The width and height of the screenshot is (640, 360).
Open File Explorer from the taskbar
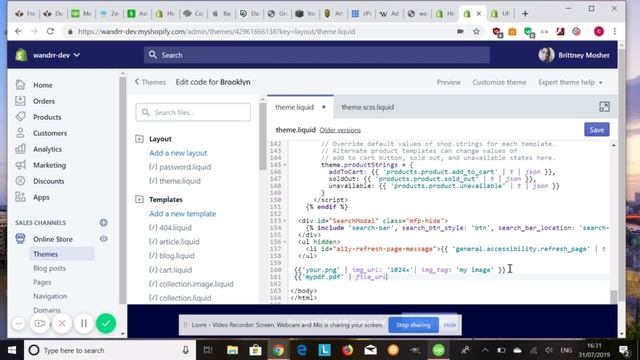[232, 350]
